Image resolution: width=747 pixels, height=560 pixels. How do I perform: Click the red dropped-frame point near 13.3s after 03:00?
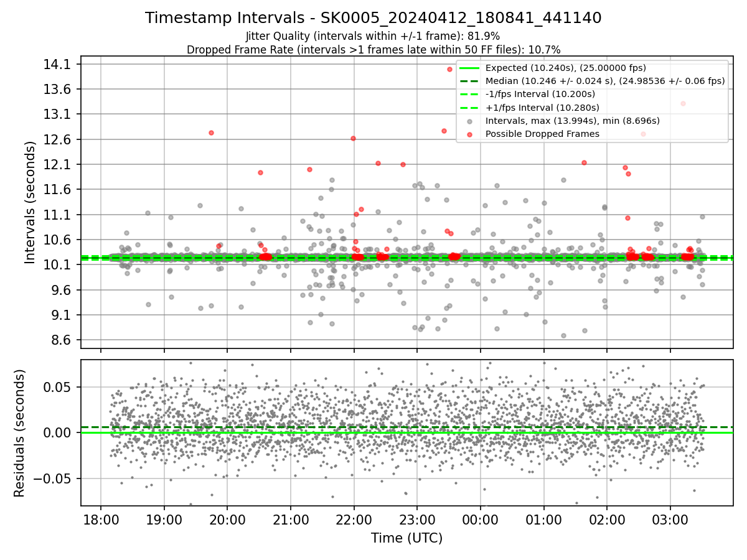(x=683, y=103)
